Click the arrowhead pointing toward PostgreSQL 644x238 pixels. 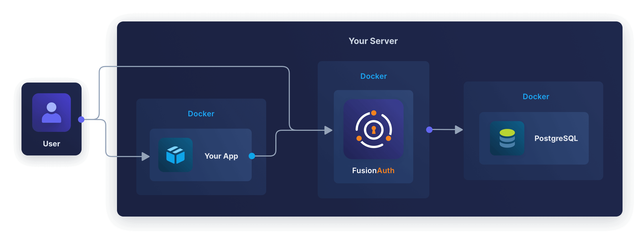point(459,130)
